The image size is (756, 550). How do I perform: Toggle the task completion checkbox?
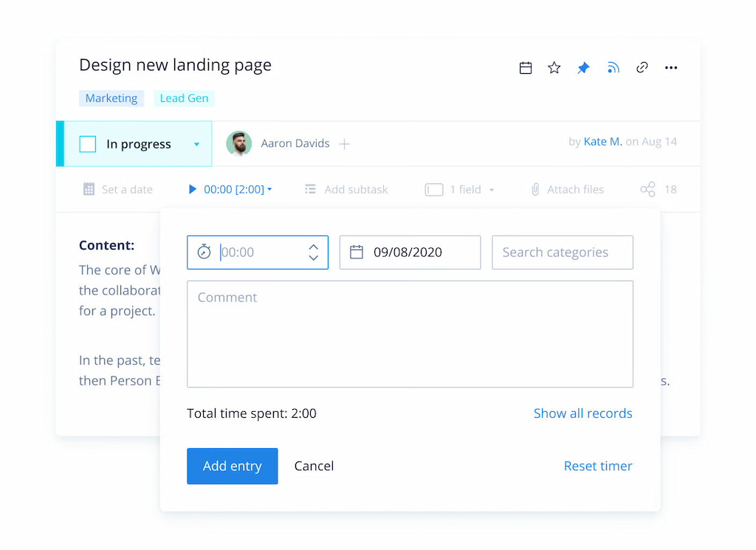pos(87,143)
